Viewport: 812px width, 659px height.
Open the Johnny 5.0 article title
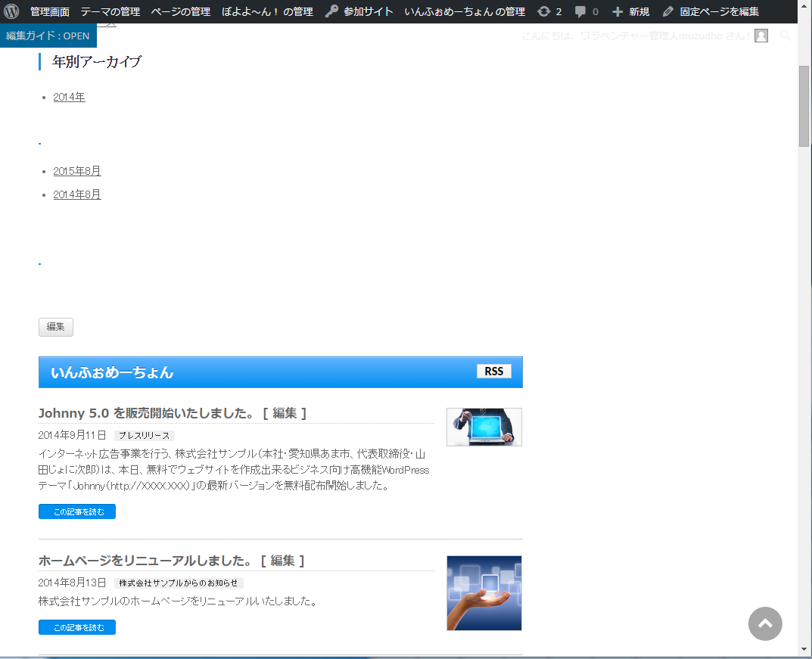pyautogui.click(x=147, y=413)
